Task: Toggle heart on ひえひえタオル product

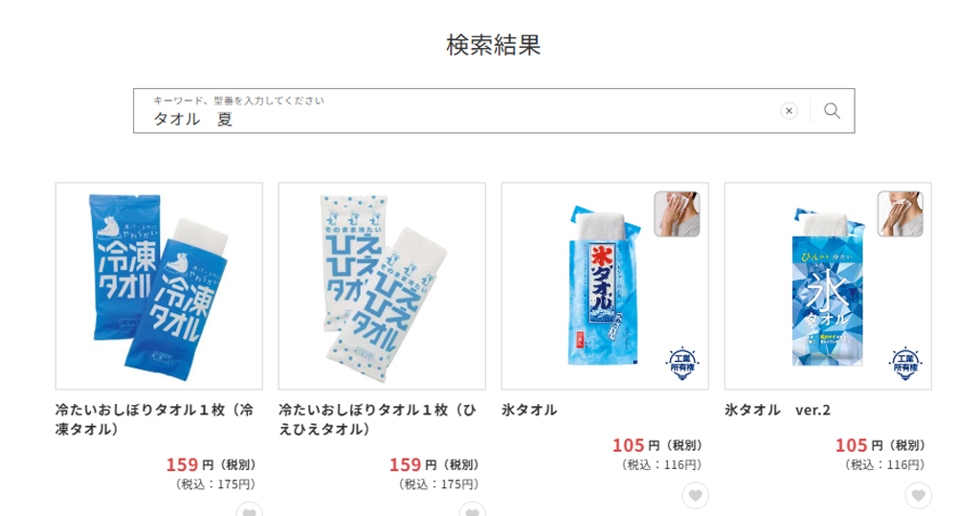Action: (473, 510)
